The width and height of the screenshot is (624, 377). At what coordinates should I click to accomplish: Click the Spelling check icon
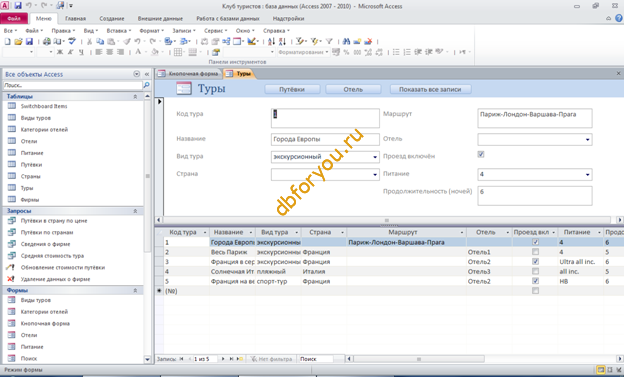point(72,41)
